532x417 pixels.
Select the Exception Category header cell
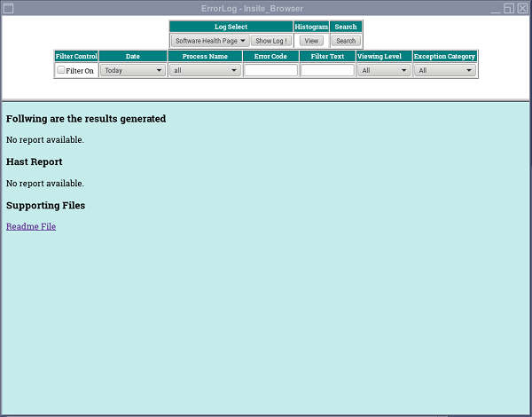(445, 56)
